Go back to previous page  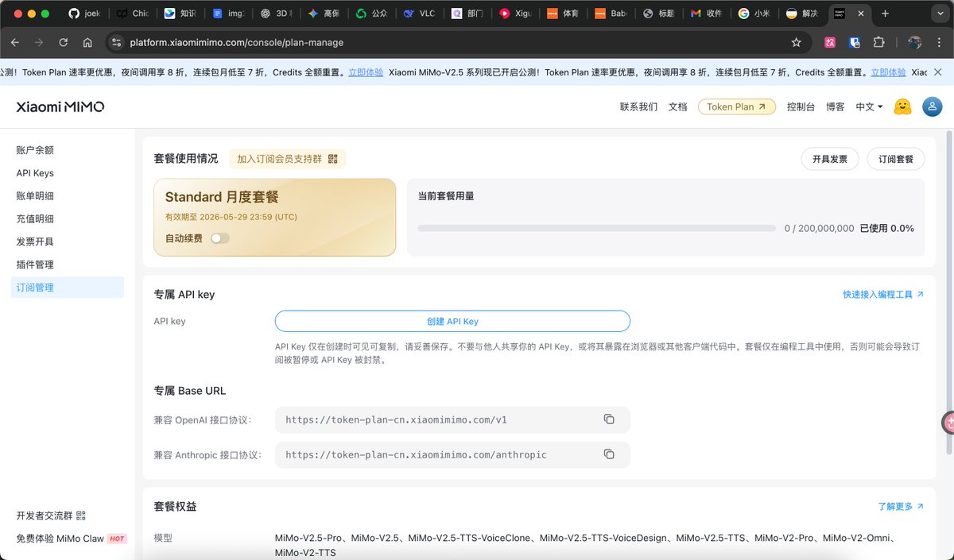coord(16,42)
